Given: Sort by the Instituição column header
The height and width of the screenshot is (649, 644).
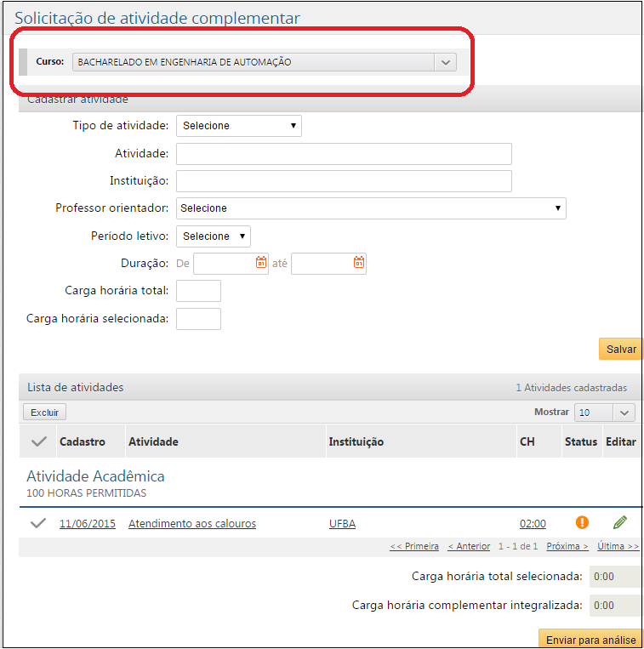Looking at the screenshot, I should (356, 441).
